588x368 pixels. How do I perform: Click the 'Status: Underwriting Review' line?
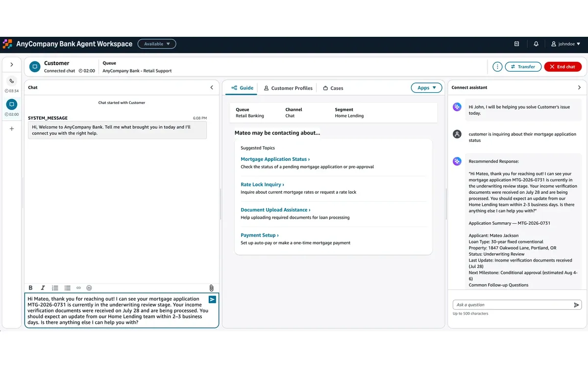coord(496,254)
